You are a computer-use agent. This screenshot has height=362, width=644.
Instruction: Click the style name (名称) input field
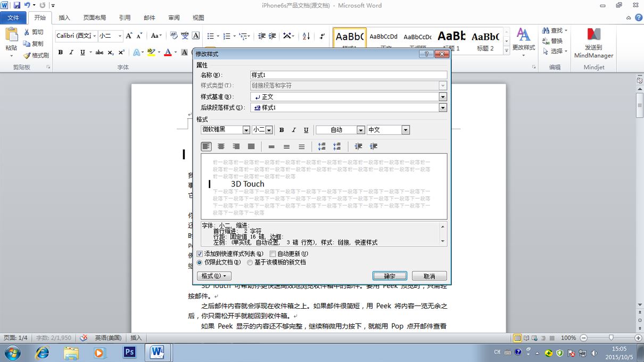coord(349,75)
